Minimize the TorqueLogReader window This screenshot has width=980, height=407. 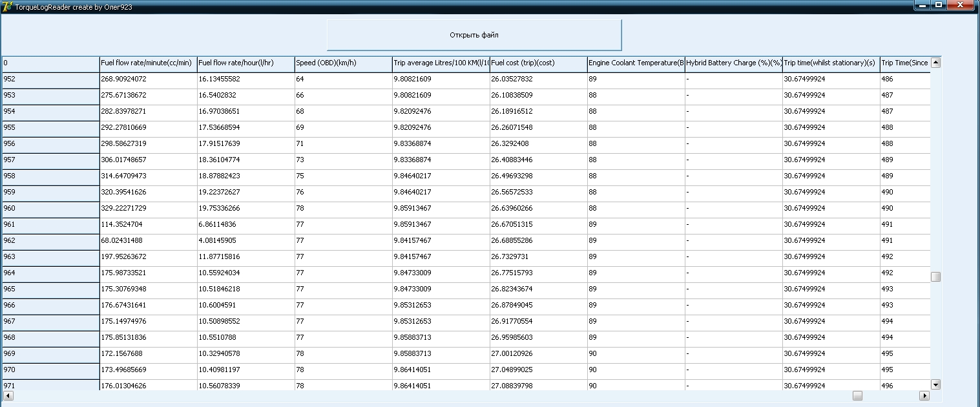pyautogui.click(x=923, y=5)
